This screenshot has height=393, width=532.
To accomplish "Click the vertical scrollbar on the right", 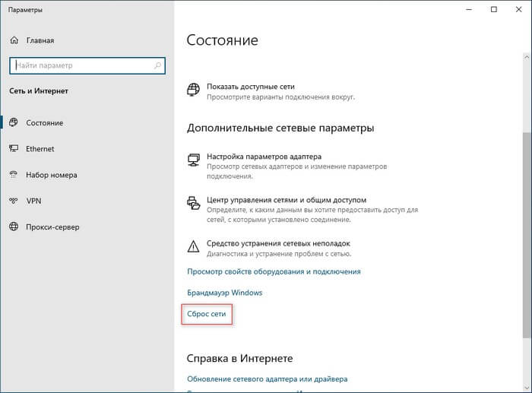I will coord(525,228).
